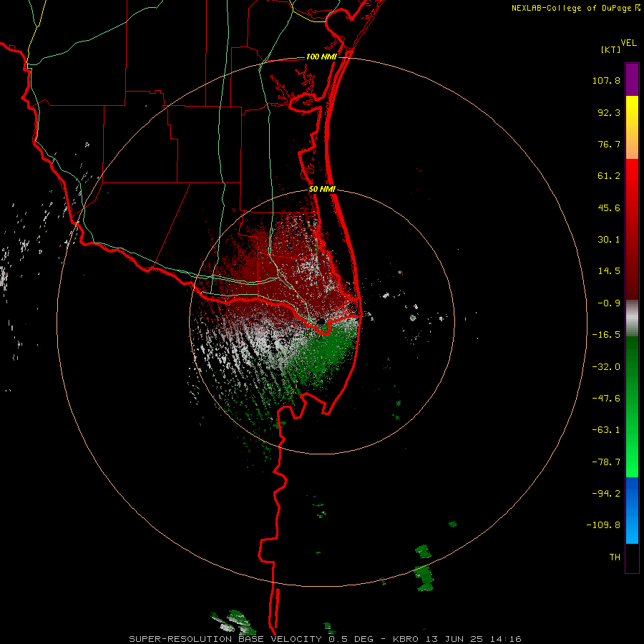Select the -32.0 scale value
Viewport: 644px width, 644px height.
(x=606, y=367)
